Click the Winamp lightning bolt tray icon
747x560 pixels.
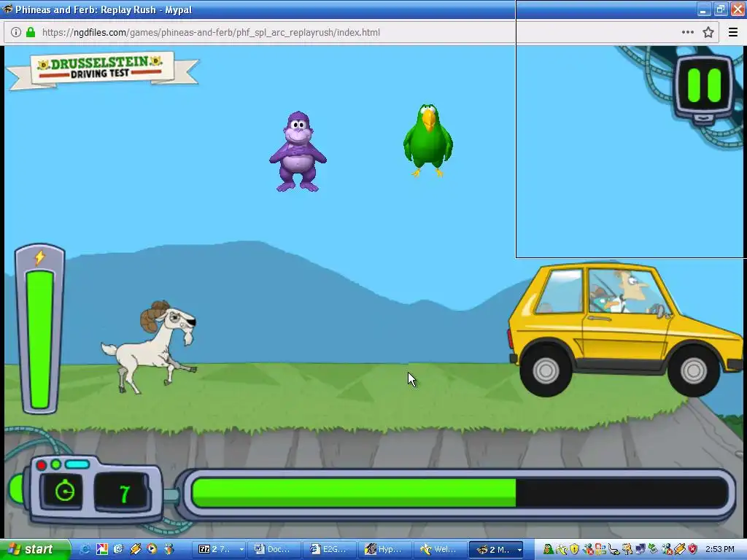point(679,549)
